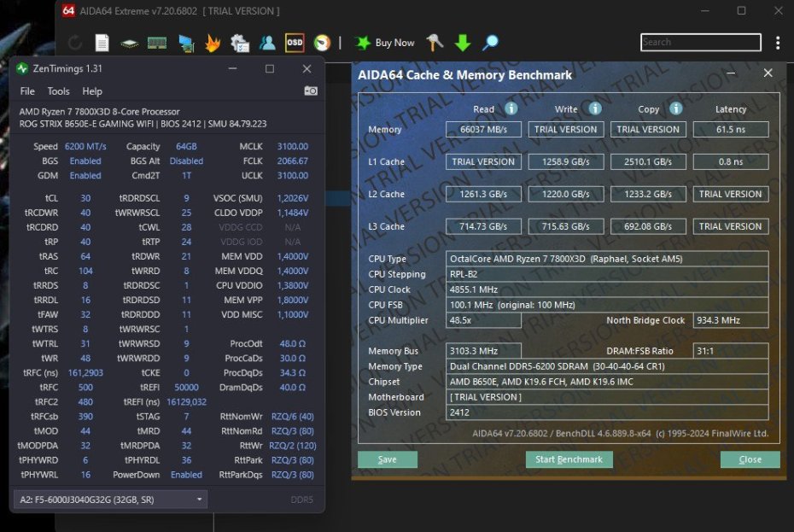Open the OSD panel icon
Viewport: 794px width, 532px height.
pos(295,43)
